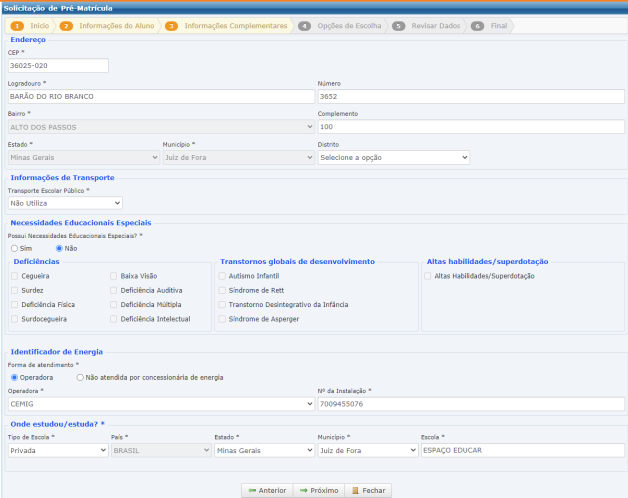Click the step 4 number badge icon
The width and height of the screenshot is (628, 498).
[x=304, y=26]
